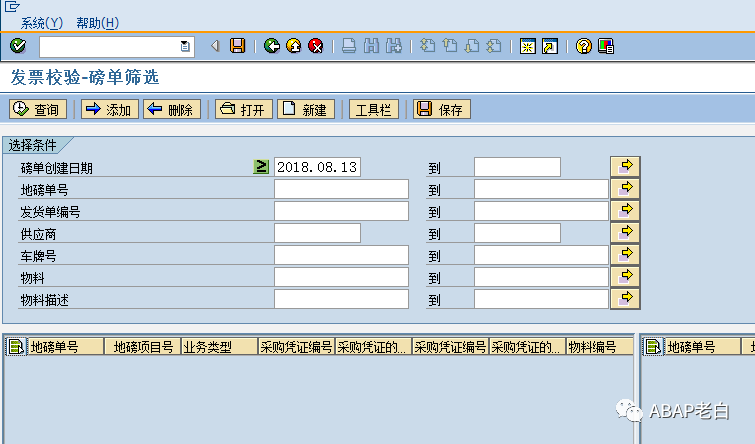
Task: Click the 供应商 to field
Action: coord(517,233)
